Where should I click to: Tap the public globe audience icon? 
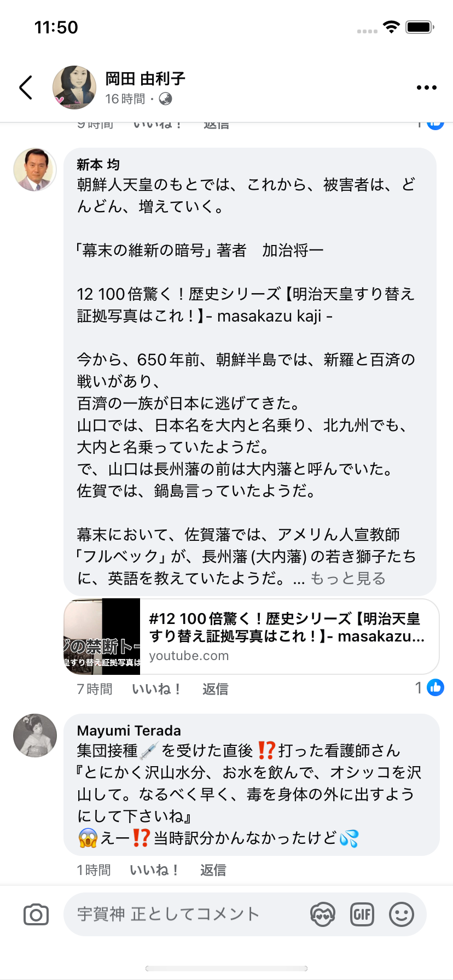pos(165,99)
